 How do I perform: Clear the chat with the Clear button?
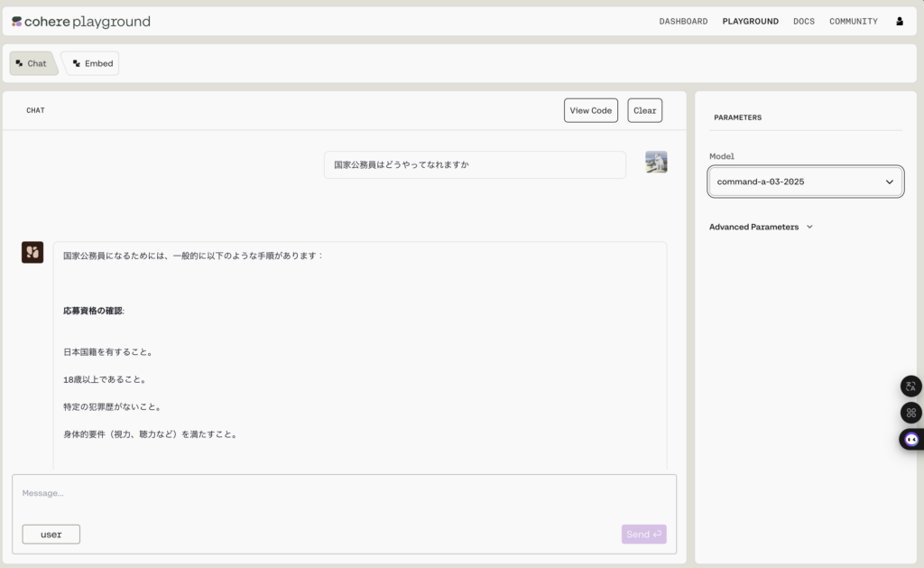tap(644, 110)
